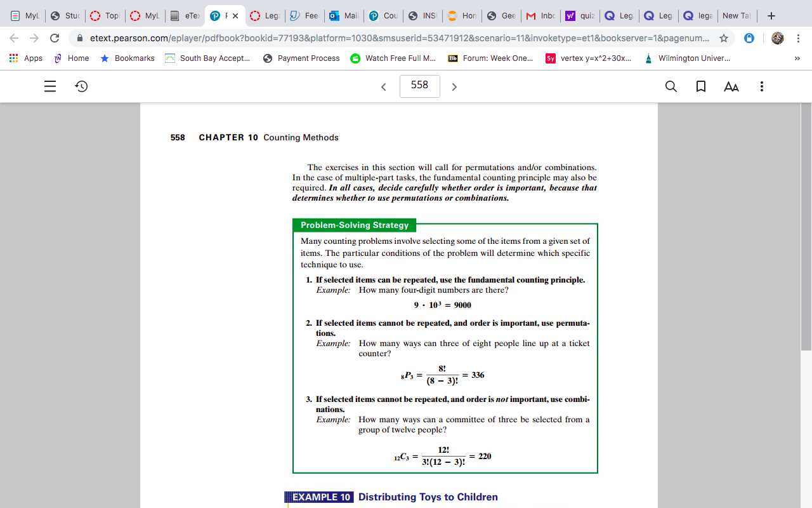Viewport: 812px width, 508px height.
Task: Select the etext.pearson.com address bar URL
Action: click(399, 38)
